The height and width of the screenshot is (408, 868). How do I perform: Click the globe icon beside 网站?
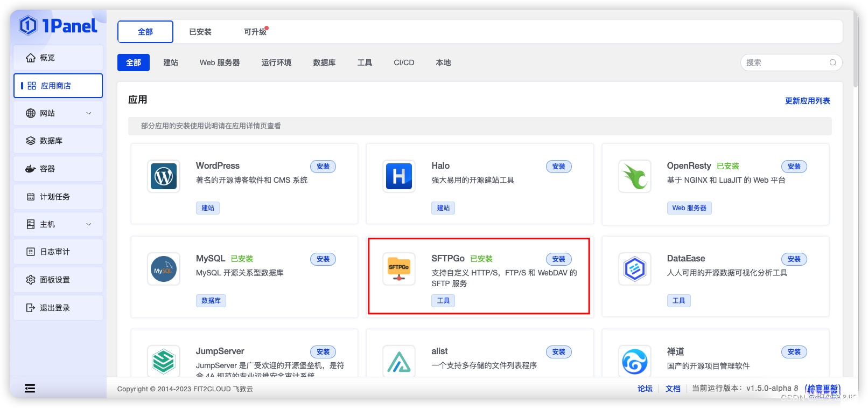31,113
